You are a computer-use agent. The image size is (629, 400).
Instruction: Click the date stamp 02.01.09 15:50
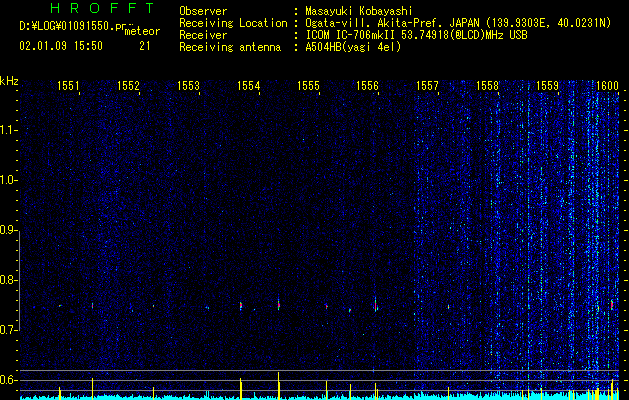point(61,46)
